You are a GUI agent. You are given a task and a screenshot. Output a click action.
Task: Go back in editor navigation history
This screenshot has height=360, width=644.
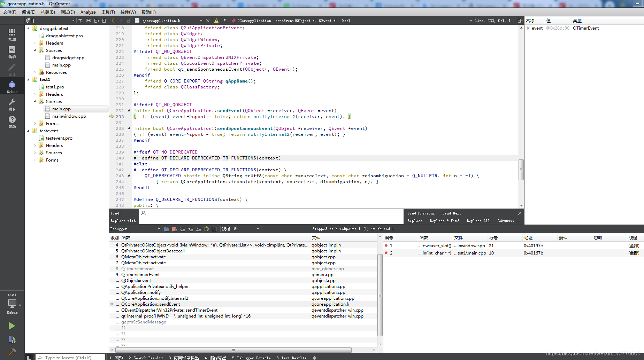[113, 21]
